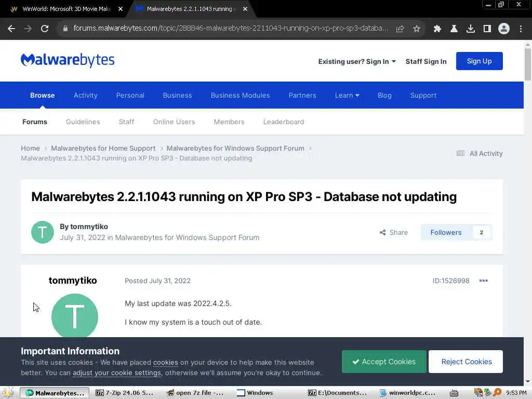Reject Cookies on the banner
This screenshot has width=532, height=399.
465,362
